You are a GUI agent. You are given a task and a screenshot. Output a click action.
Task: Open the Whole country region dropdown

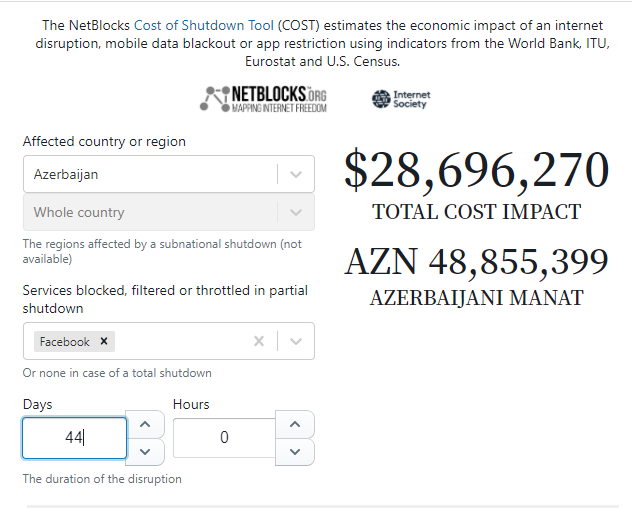coord(169,212)
